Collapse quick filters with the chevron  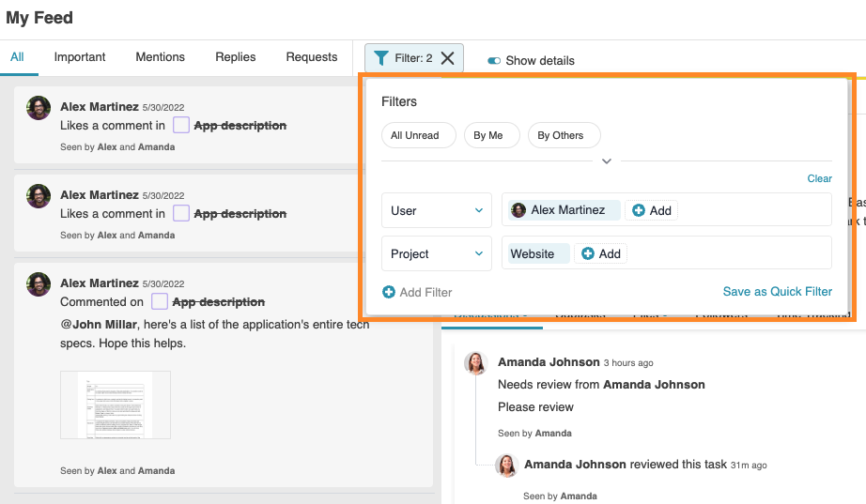click(x=607, y=161)
